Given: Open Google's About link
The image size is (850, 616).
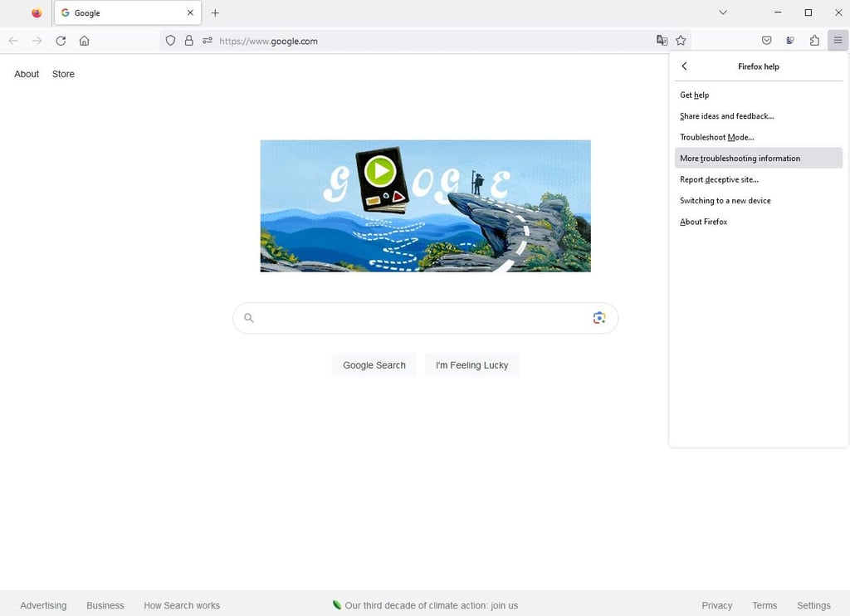Looking at the screenshot, I should [x=27, y=74].
